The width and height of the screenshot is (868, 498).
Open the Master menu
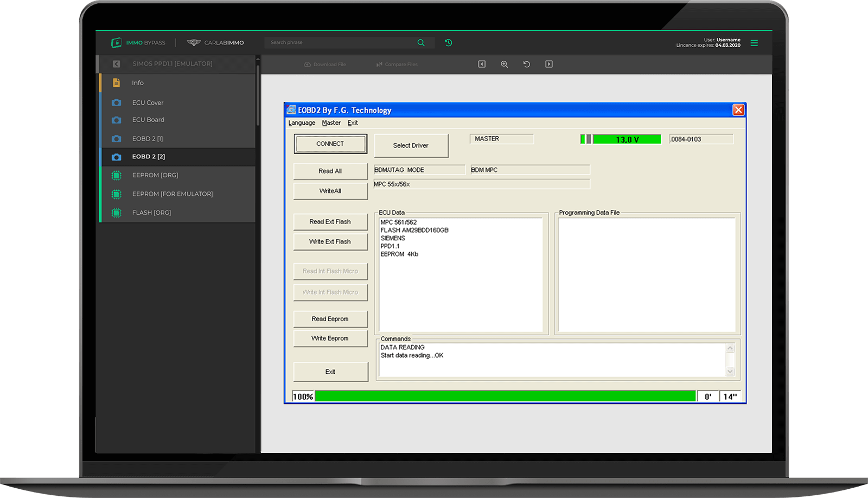(331, 123)
